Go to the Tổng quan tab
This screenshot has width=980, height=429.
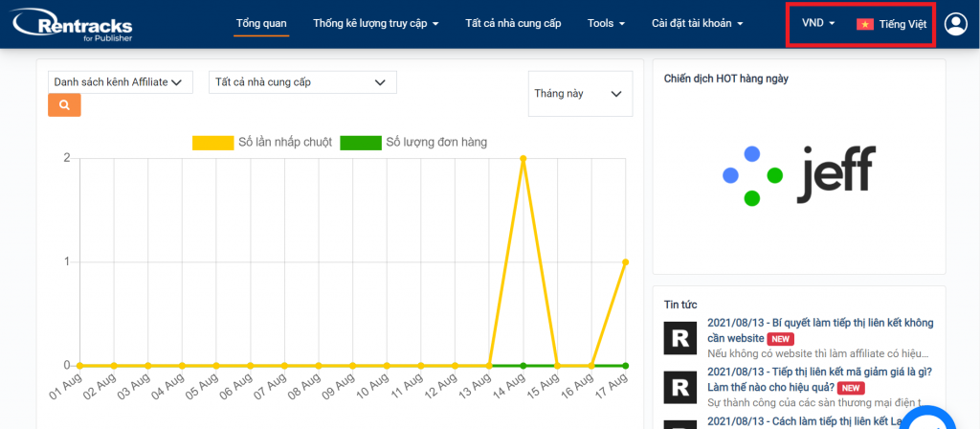point(261,24)
